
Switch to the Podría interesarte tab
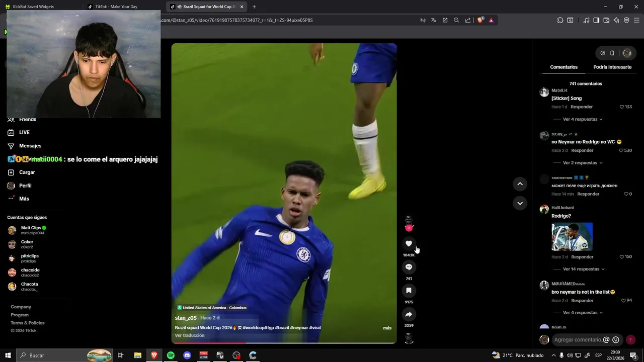(x=612, y=67)
